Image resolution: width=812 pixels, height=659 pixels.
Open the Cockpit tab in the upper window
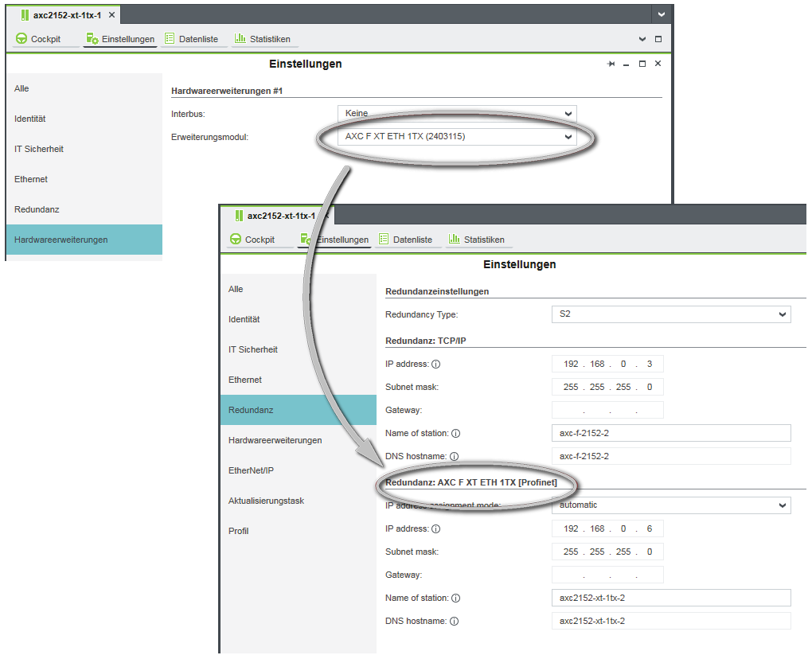(x=38, y=39)
